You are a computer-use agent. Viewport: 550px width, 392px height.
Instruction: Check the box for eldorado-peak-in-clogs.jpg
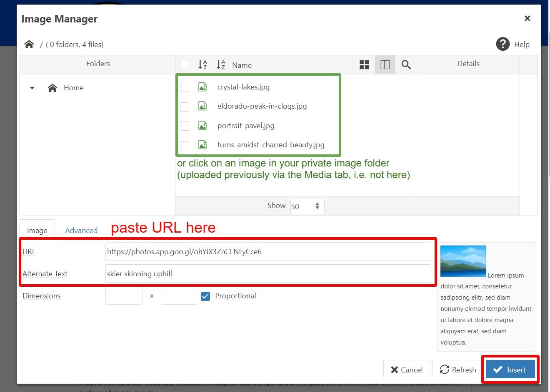click(x=185, y=107)
